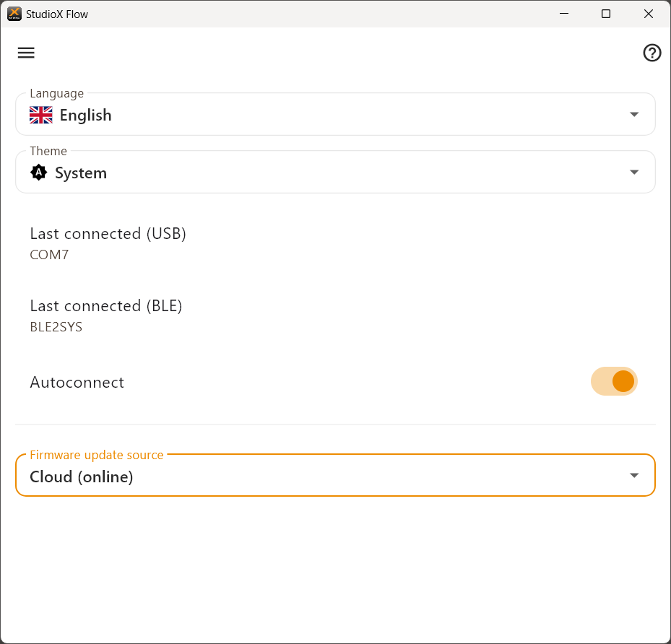This screenshot has height=644, width=671.
Task: Maximize the StudioX Flow window
Action: coord(606,14)
